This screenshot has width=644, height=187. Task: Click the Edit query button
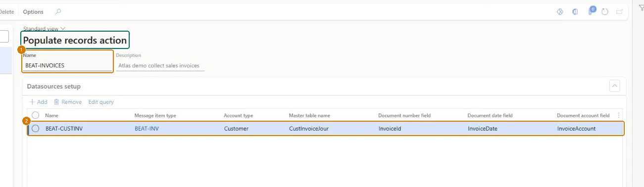[101, 102]
